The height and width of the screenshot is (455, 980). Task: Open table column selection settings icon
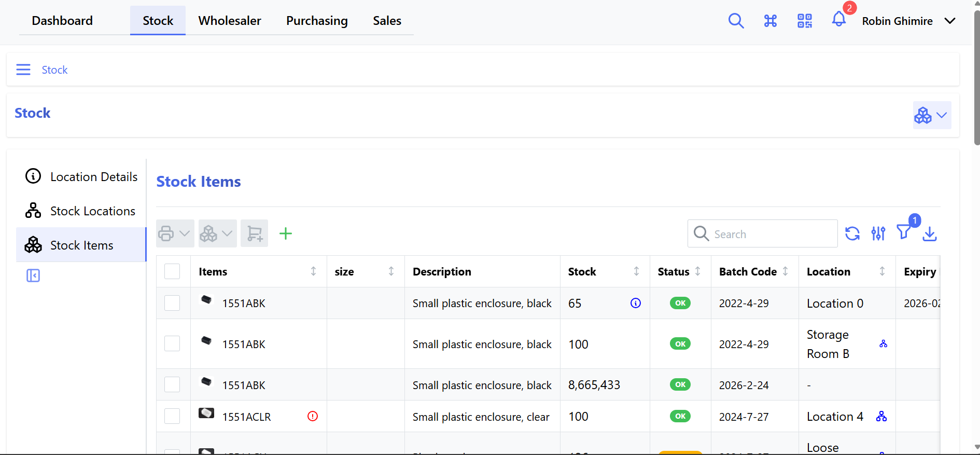click(878, 234)
